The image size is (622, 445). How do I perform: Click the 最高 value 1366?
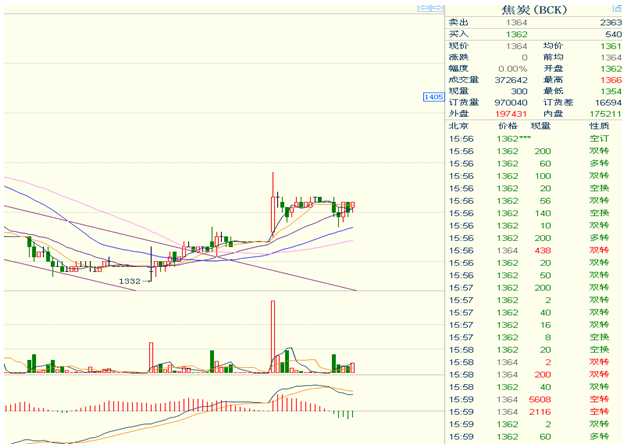(611, 80)
